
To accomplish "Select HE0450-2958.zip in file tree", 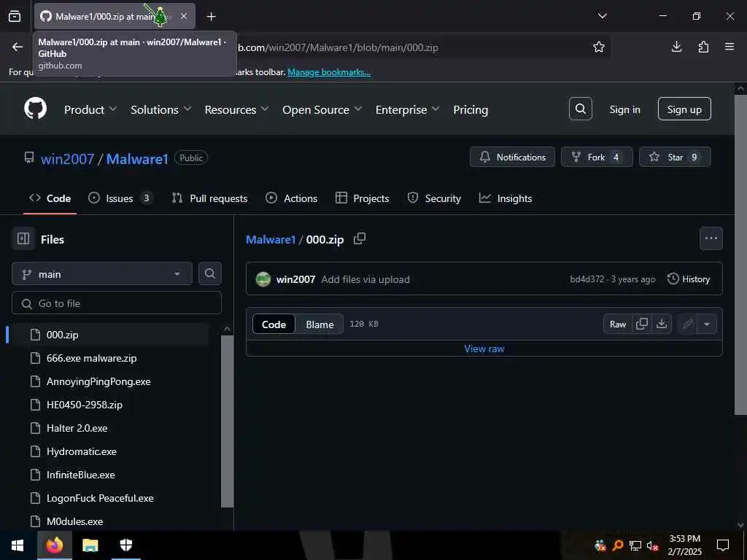I will click(x=85, y=405).
